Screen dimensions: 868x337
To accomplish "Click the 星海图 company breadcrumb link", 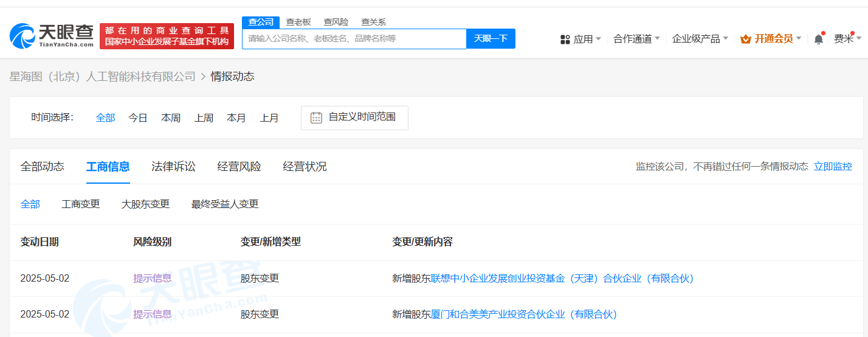I will (x=102, y=77).
